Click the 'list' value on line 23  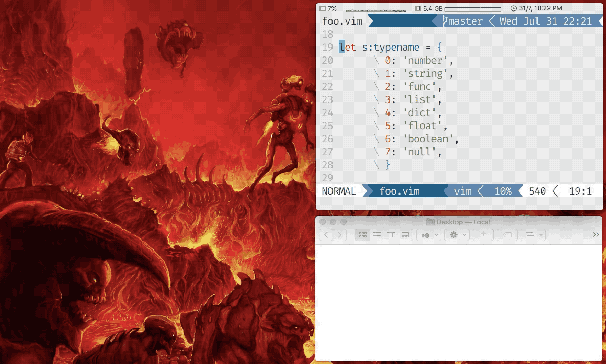pos(419,100)
